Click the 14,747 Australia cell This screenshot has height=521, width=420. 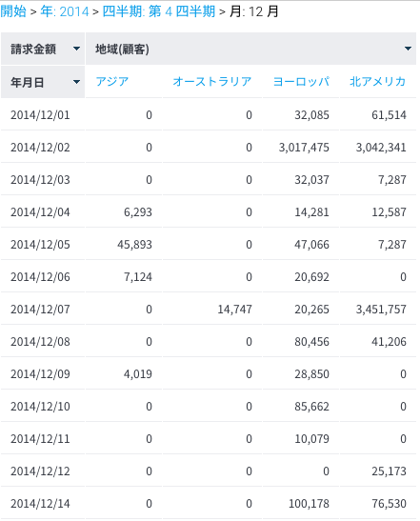pos(234,310)
